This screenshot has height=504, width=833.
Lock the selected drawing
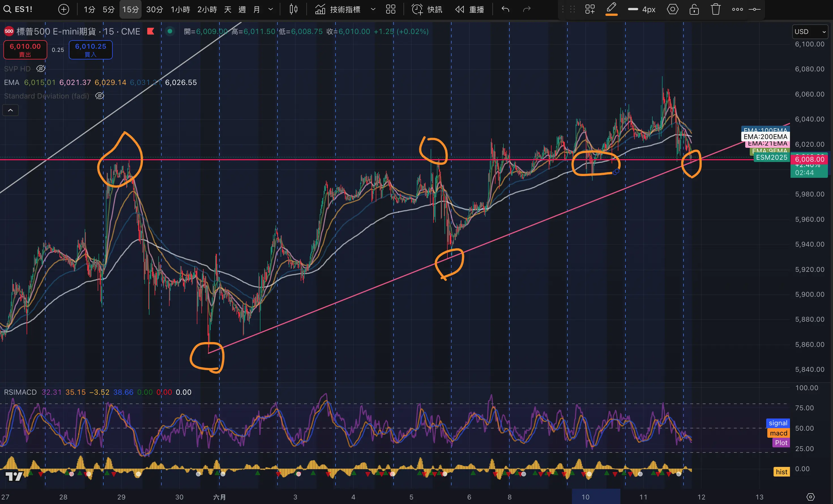[694, 9]
